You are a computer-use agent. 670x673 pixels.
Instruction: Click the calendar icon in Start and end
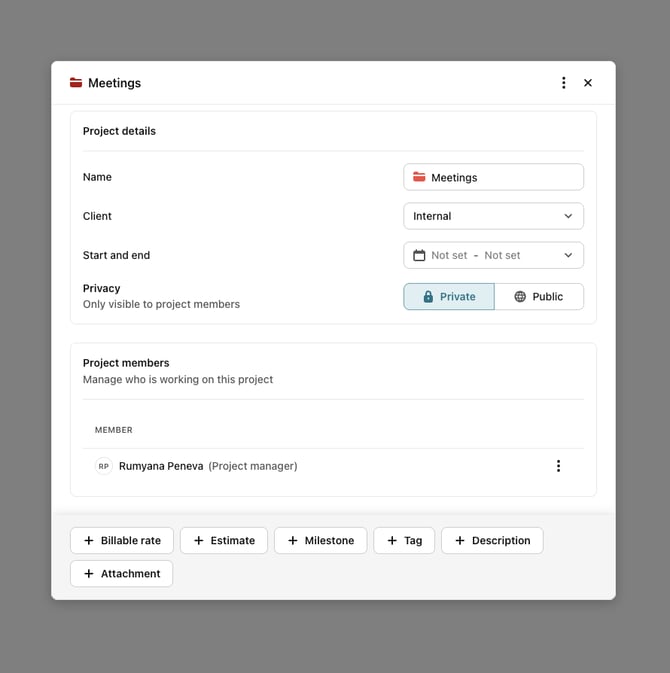tap(419, 255)
